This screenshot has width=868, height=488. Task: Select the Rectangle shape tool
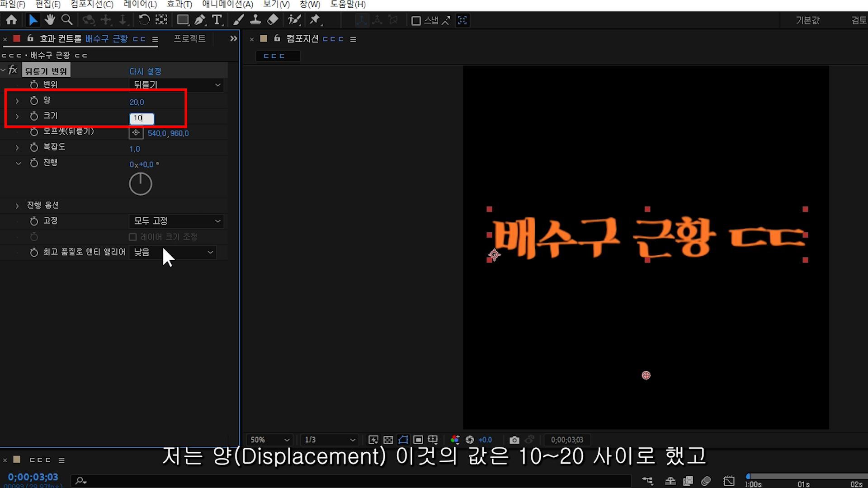pos(182,20)
